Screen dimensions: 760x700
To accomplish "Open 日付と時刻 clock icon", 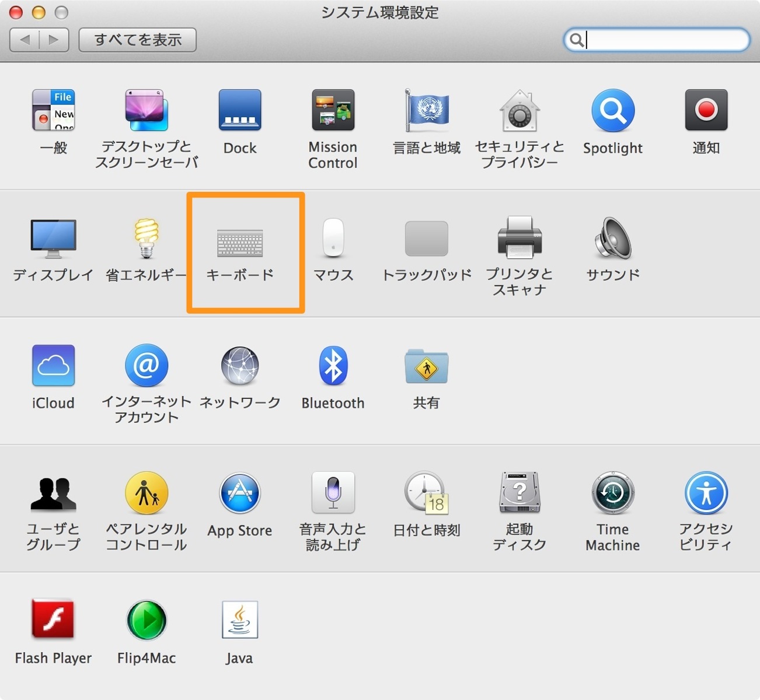I will click(x=427, y=493).
